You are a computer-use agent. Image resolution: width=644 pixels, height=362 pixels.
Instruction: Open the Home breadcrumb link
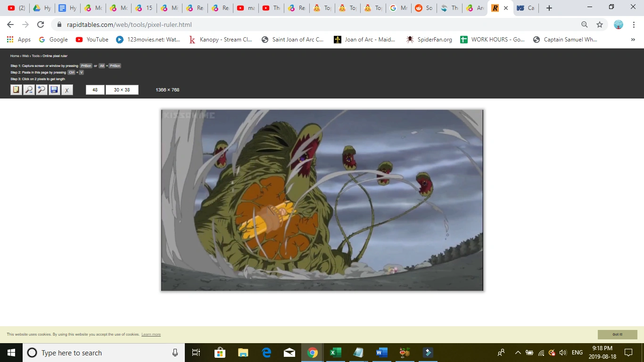(x=15, y=56)
